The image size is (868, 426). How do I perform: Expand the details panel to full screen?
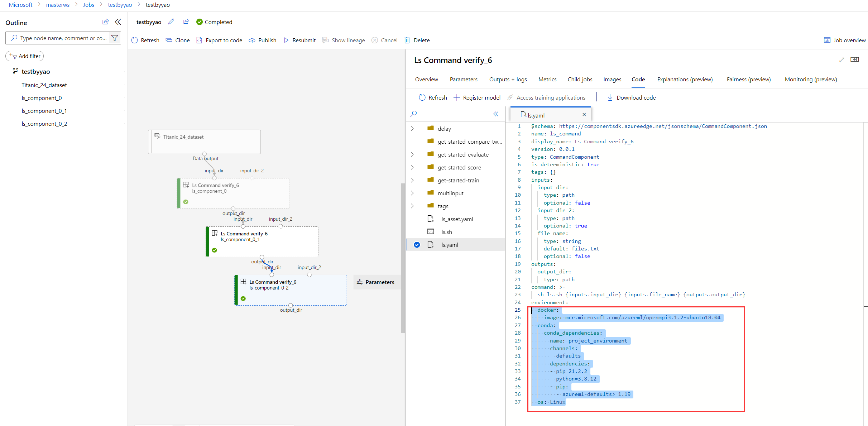click(x=841, y=60)
